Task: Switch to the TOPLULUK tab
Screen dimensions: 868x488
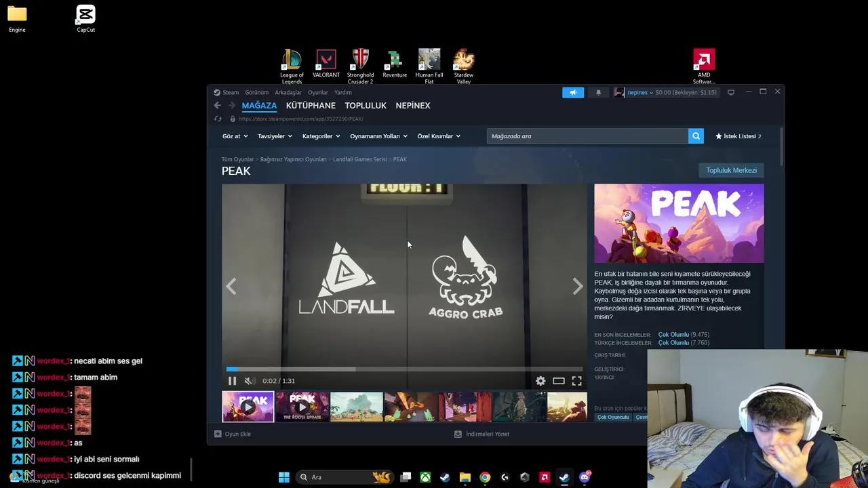Action: coord(366,106)
